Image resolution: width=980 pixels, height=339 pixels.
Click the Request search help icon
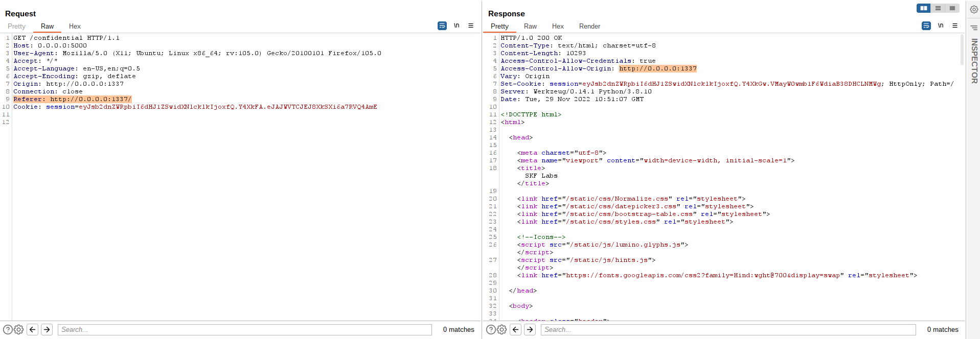point(8,329)
